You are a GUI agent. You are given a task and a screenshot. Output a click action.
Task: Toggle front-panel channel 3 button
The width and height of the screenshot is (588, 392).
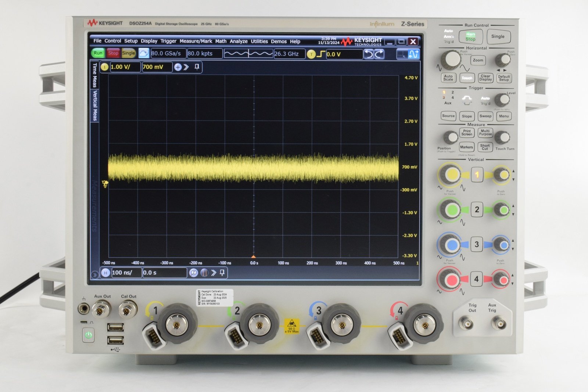tap(477, 244)
